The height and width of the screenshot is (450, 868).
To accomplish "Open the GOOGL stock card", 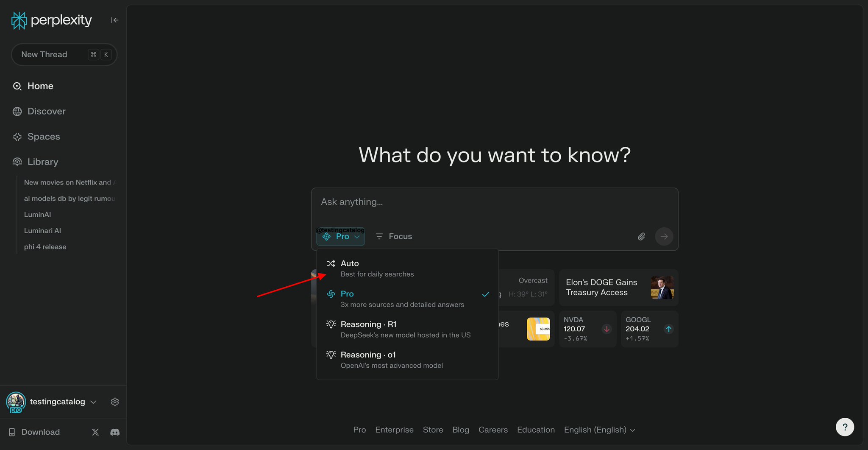I will (649, 329).
